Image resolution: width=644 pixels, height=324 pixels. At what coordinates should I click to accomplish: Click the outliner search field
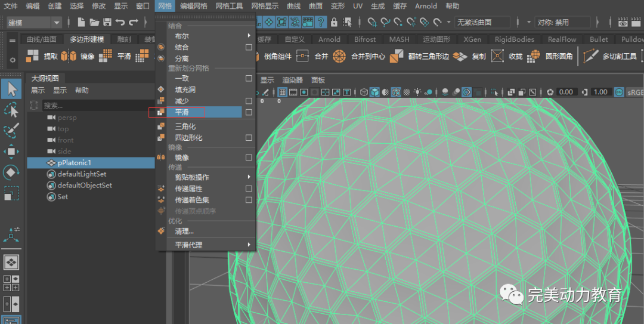pos(89,105)
